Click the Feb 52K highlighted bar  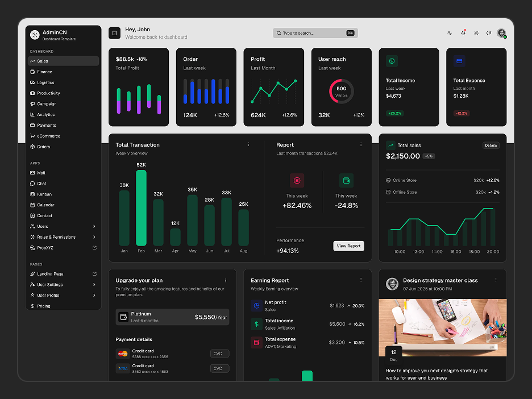coord(141,207)
